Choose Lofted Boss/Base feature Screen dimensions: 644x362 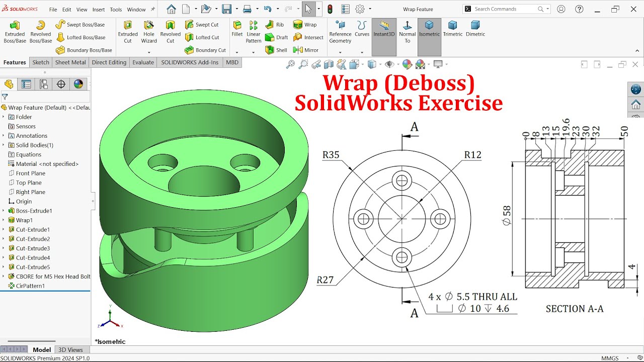point(80,37)
